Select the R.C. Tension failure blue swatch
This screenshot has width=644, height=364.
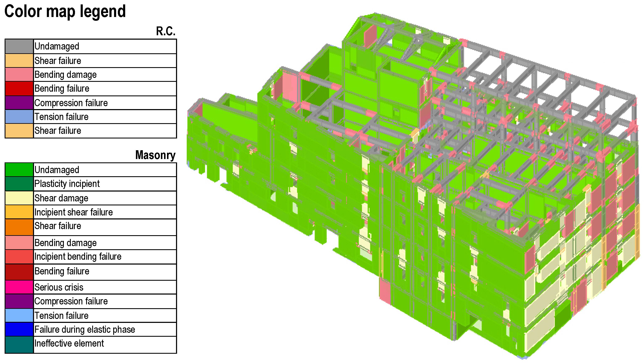pos(19,117)
